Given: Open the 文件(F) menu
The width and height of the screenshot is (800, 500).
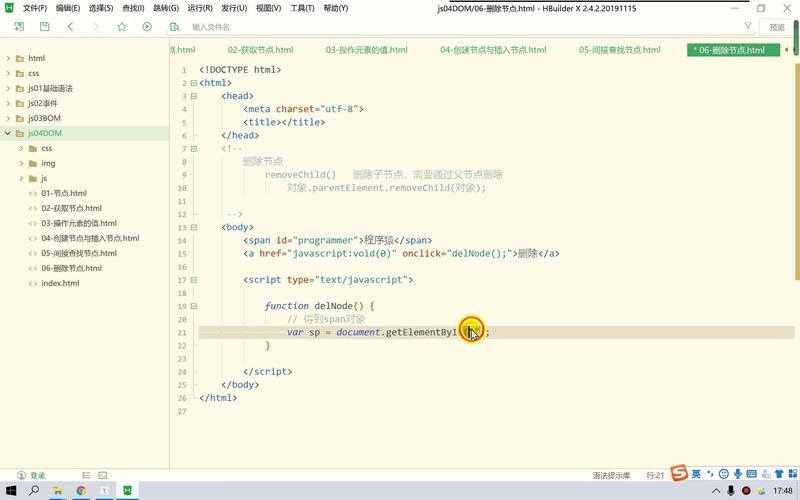Looking at the screenshot, I should (x=35, y=8).
